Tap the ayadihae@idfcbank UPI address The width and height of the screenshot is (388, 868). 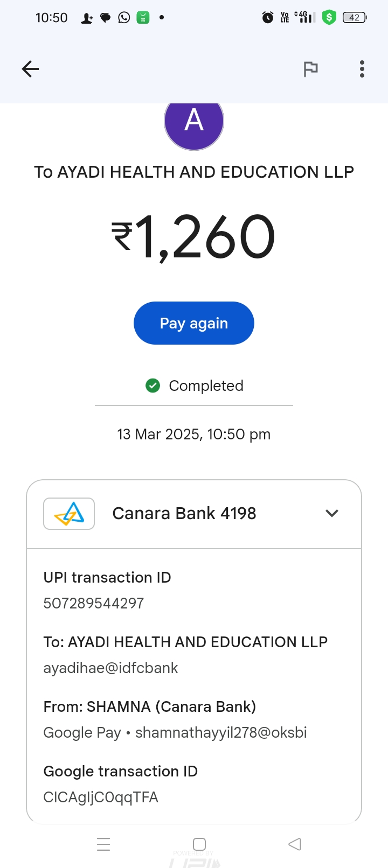tap(110, 668)
